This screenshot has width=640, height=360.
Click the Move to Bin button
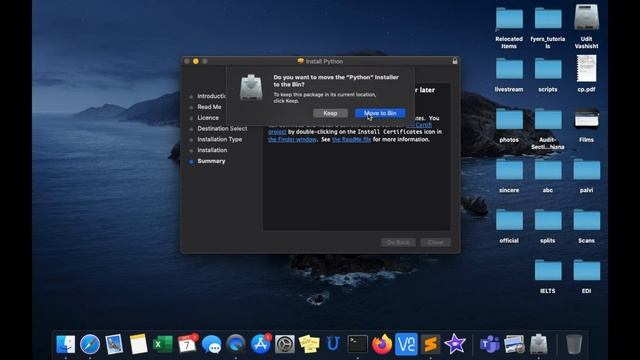tap(380, 113)
